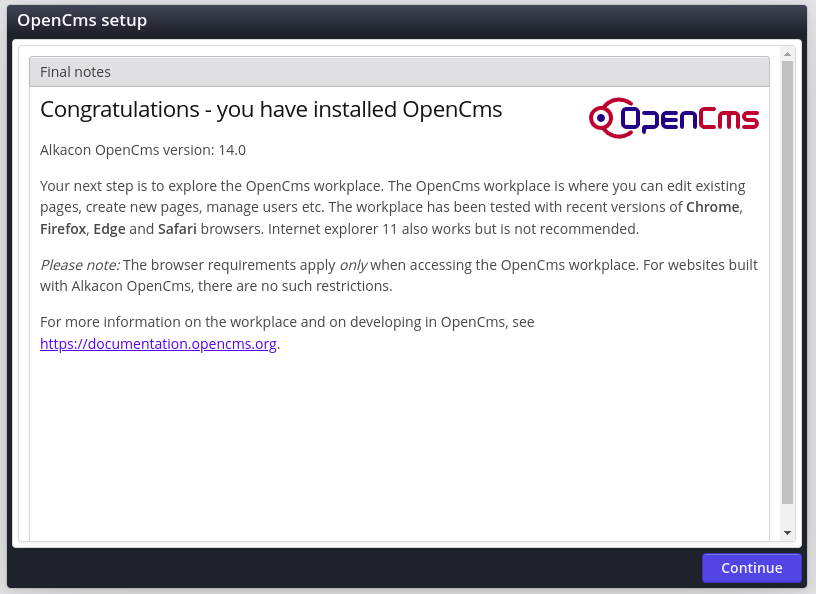Click the scrollbar up arrow
This screenshot has height=594, width=816.
[x=787, y=53]
